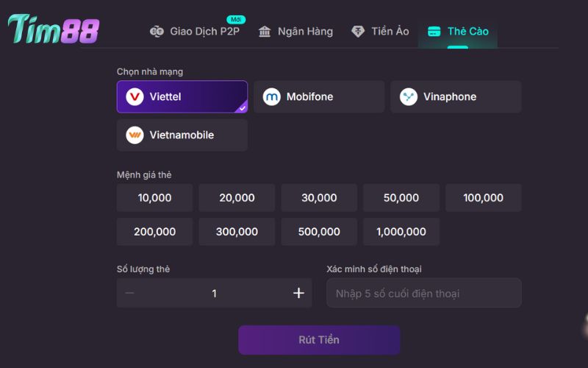Click the Mobifone carrier logo icon
Screen dimensions: 588x368
tap(272, 97)
